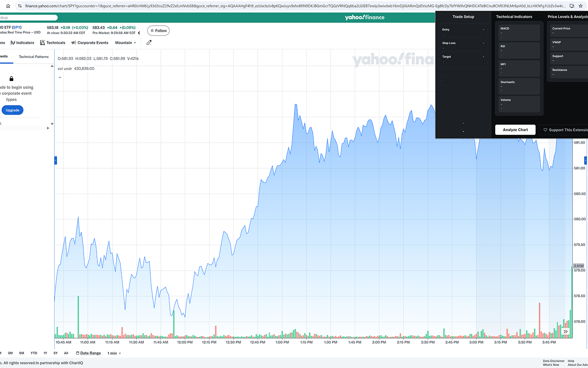The image size is (588, 368).
Task: Click the Yahoo Finance logo
Action: 364,17
